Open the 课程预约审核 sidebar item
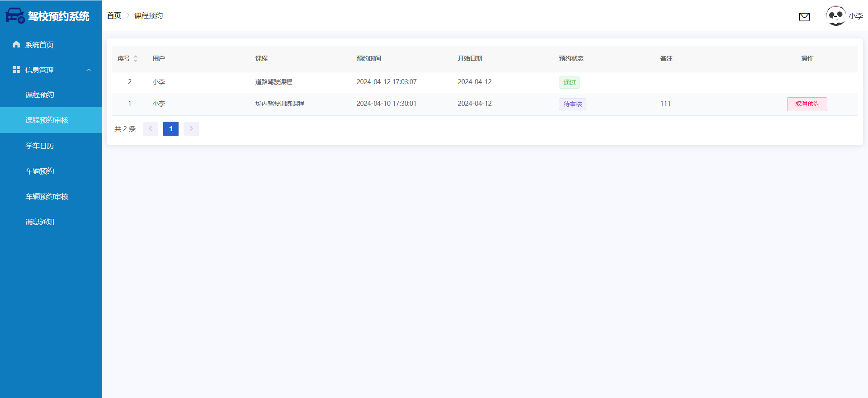 (x=51, y=120)
